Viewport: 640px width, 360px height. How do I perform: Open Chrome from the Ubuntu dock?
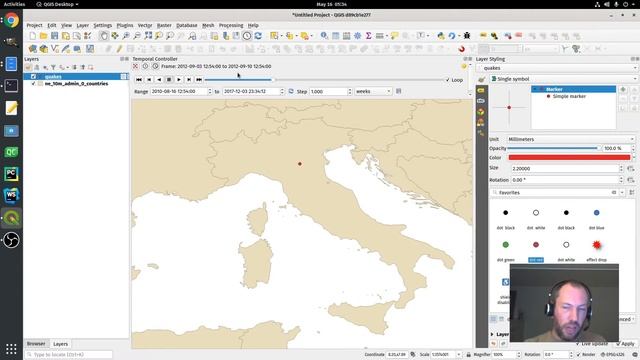coord(11,20)
